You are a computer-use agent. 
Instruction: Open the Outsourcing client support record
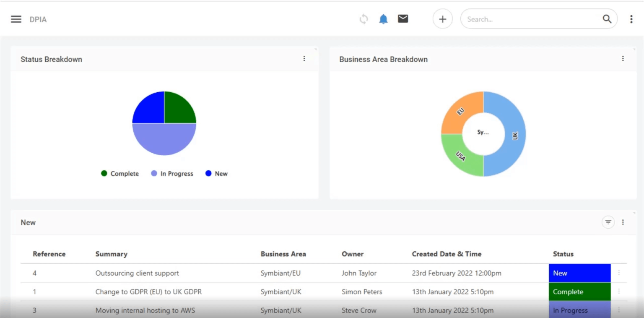137,273
